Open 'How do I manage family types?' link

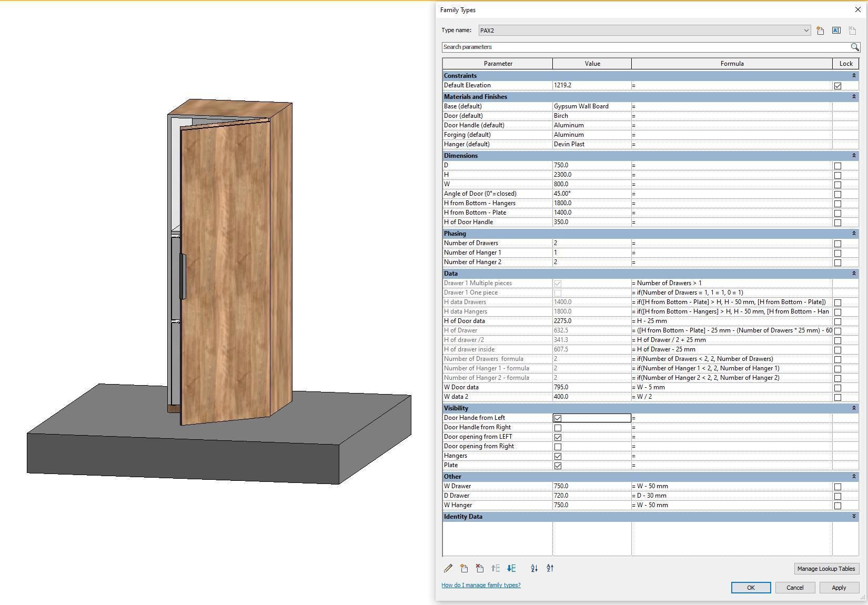481,585
